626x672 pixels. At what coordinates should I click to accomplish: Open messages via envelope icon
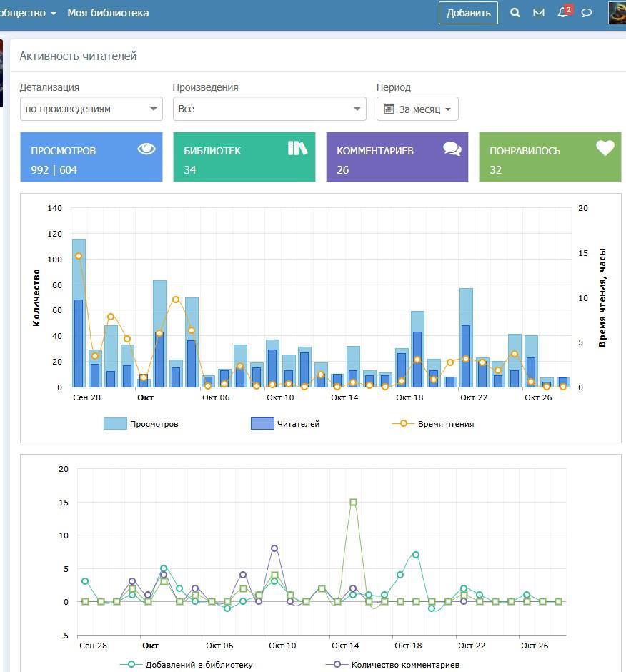click(x=539, y=13)
